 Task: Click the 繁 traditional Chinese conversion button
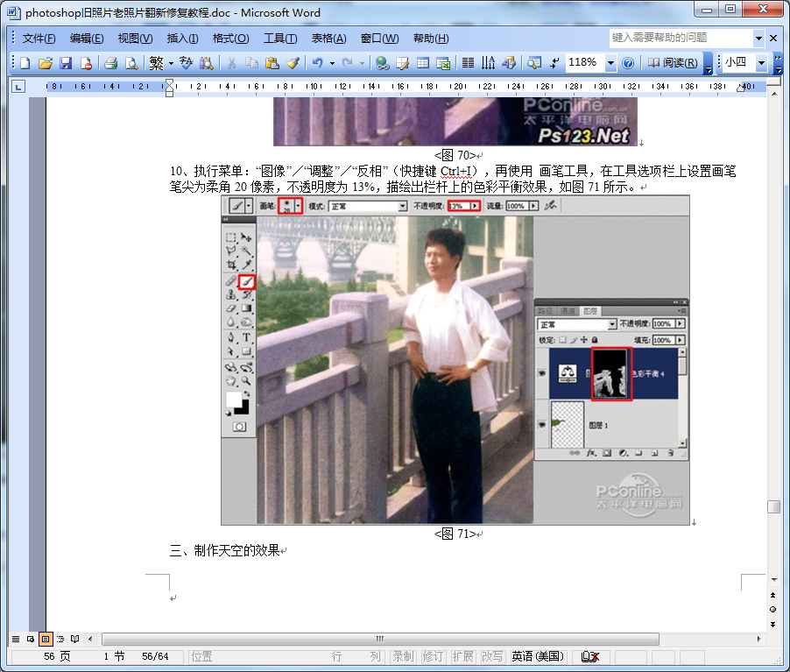(x=156, y=63)
